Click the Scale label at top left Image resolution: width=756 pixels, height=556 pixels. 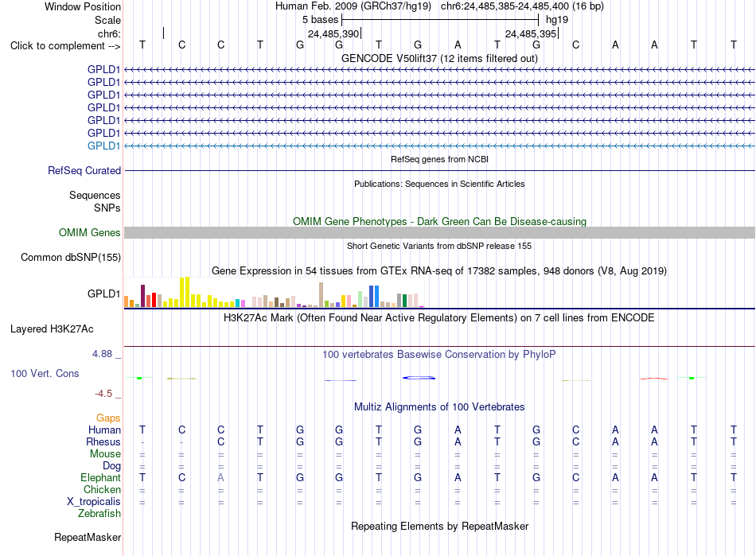[107, 20]
